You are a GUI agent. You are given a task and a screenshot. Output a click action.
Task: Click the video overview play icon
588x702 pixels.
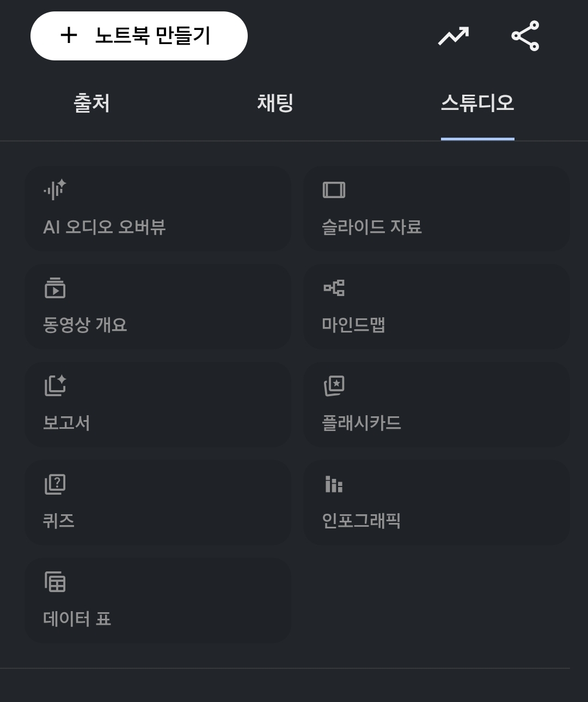tap(55, 288)
